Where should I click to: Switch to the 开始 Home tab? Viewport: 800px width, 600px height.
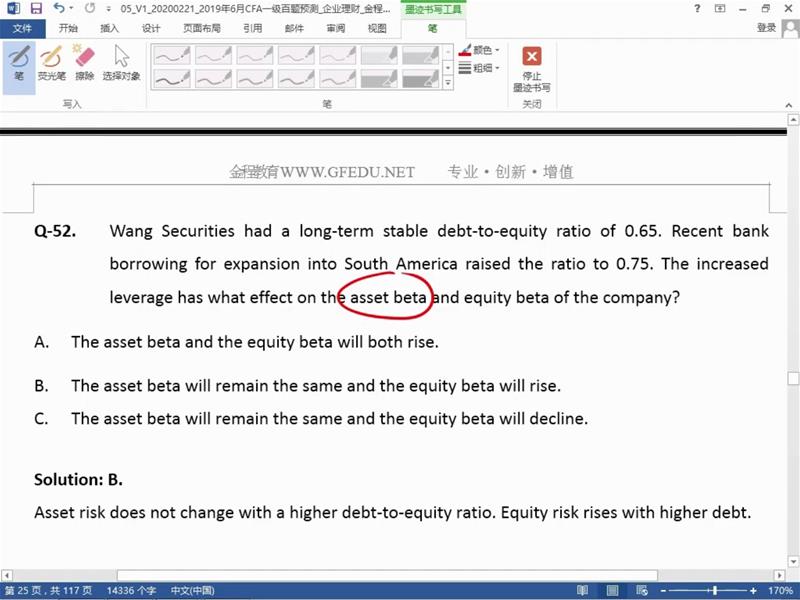coord(68,28)
